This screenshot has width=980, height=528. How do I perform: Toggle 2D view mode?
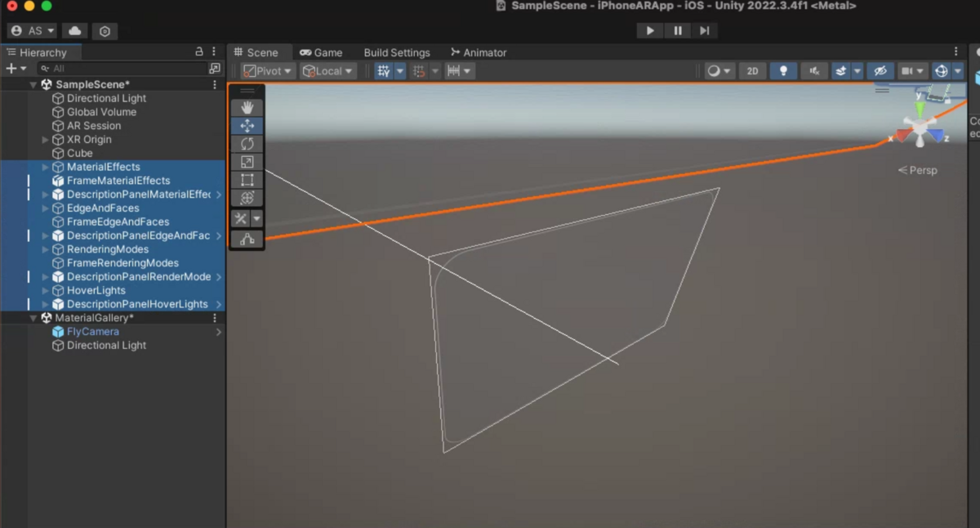(x=752, y=71)
